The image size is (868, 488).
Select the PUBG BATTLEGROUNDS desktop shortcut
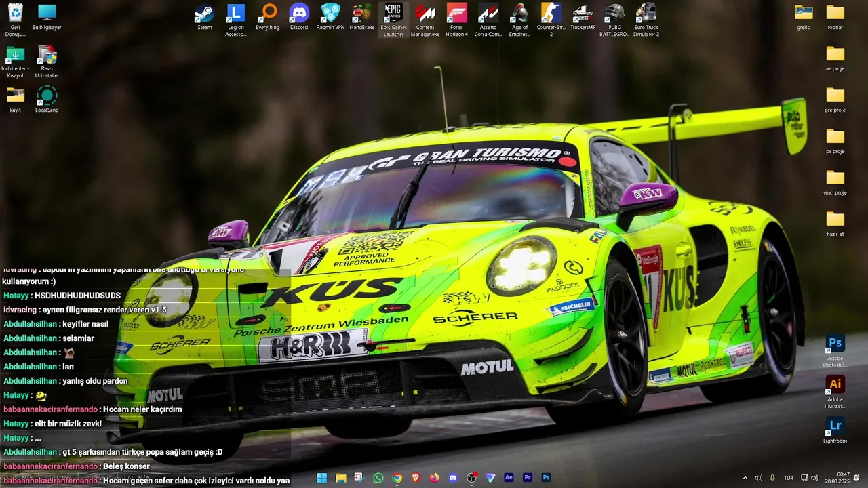click(614, 20)
